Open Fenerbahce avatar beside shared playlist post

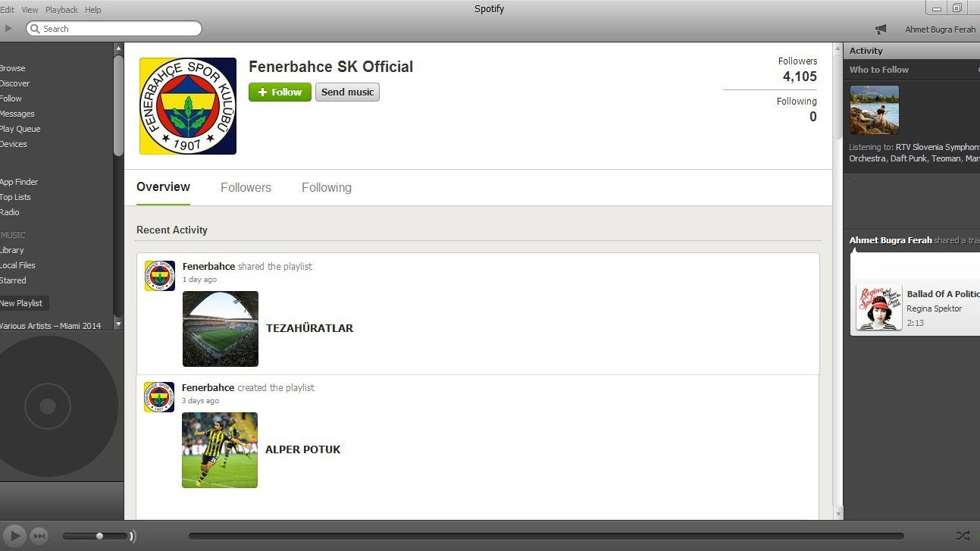coord(160,276)
